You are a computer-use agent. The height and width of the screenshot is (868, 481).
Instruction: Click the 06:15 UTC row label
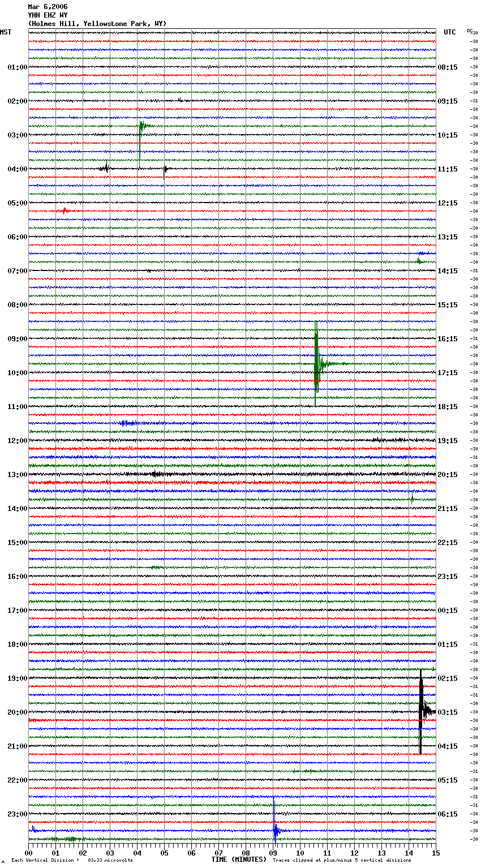[x=448, y=814]
